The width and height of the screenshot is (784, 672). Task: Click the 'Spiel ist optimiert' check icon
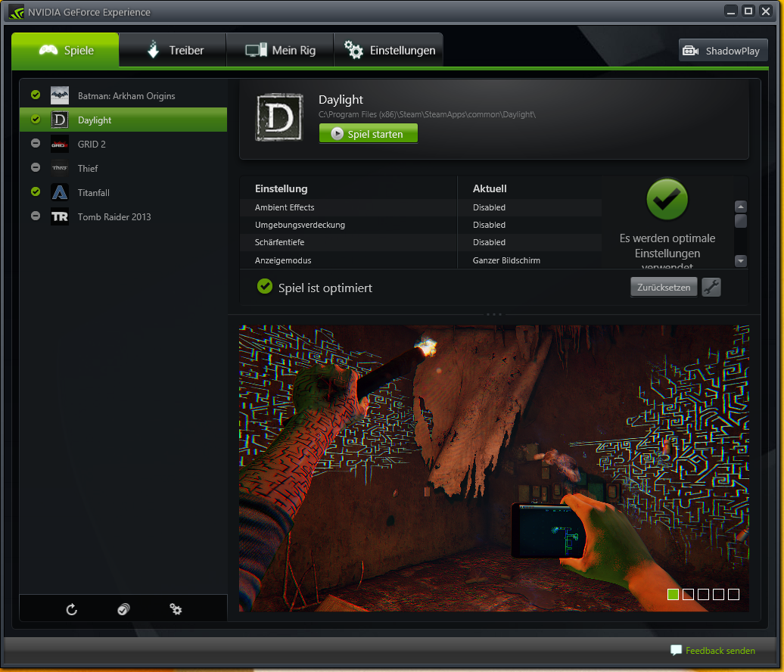click(265, 287)
